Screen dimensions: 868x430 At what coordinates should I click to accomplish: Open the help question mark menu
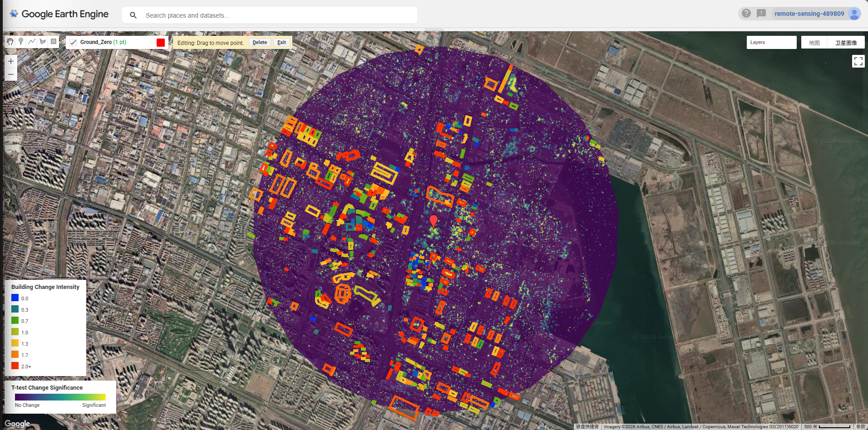tap(746, 14)
